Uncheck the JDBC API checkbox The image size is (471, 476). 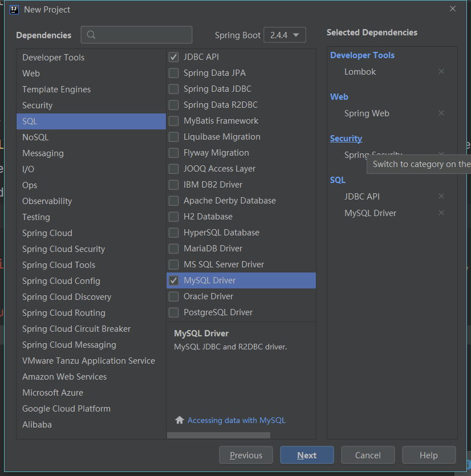pos(174,57)
